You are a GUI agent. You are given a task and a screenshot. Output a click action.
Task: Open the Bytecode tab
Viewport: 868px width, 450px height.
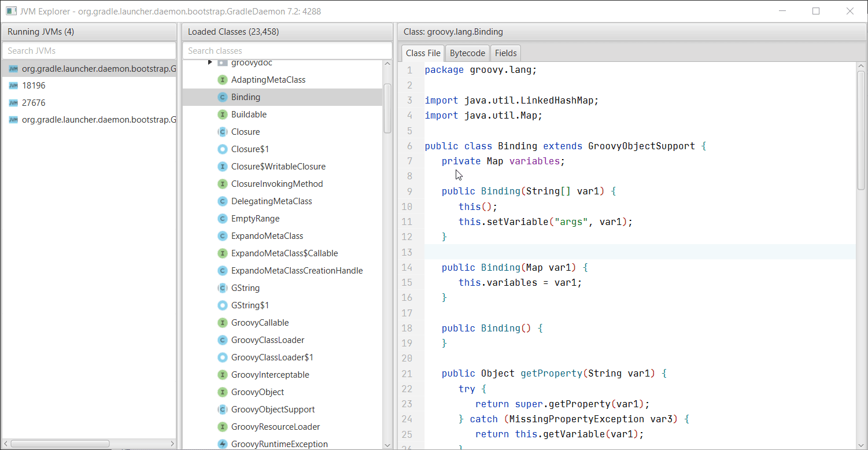467,53
